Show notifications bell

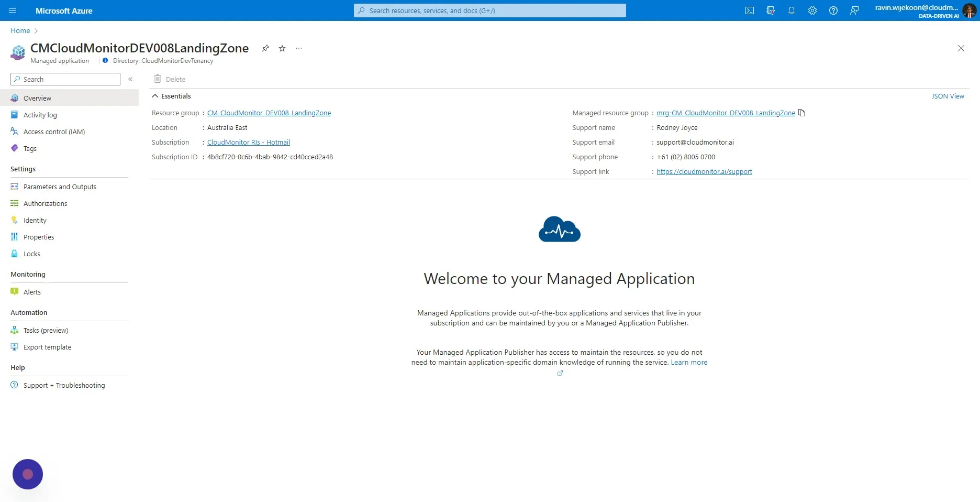(792, 10)
